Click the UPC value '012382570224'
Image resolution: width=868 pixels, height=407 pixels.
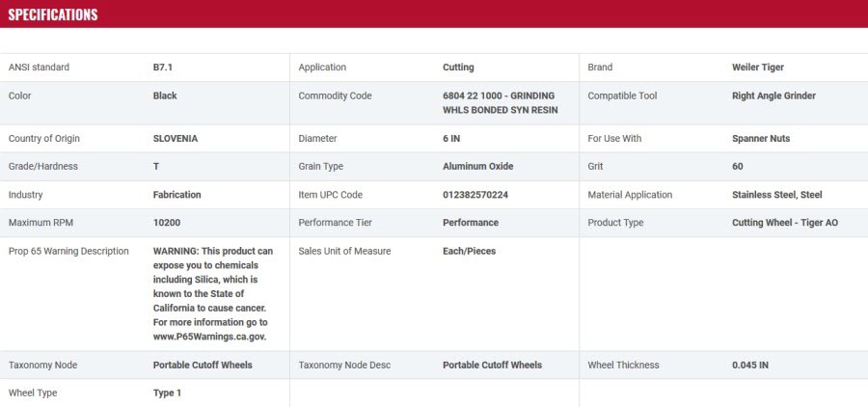(475, 195)
